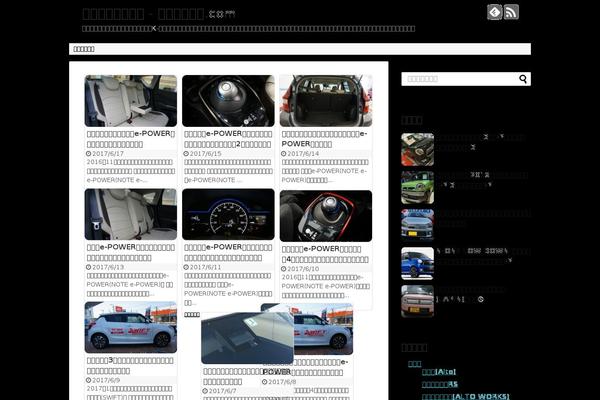Image resolution: width=600 pixels, height=400 pixels.
Task: Open article title above the 2017/6/14 date
Action: click(324, 139)
